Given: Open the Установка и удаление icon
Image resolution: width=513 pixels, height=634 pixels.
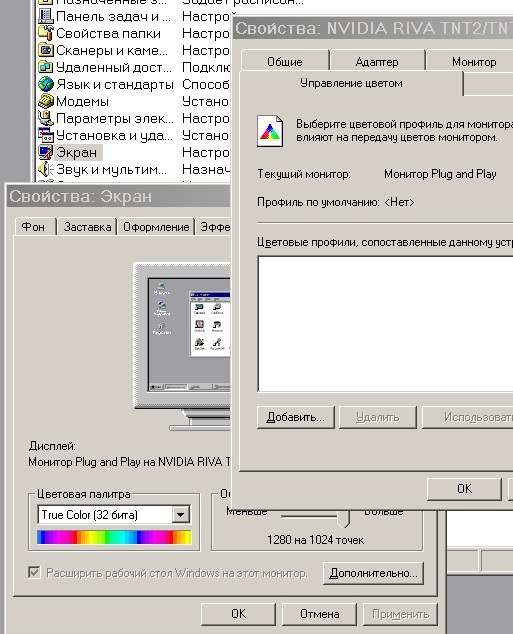Looking at the screenshot, I should pos(45,135).
